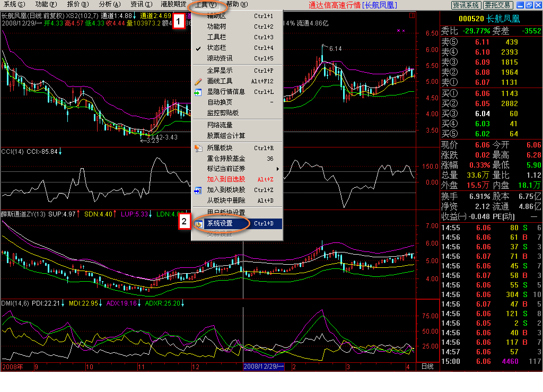Click the 显隐行情信息 icon
Viewport: 543px width, 392px height.
[198, 92]
